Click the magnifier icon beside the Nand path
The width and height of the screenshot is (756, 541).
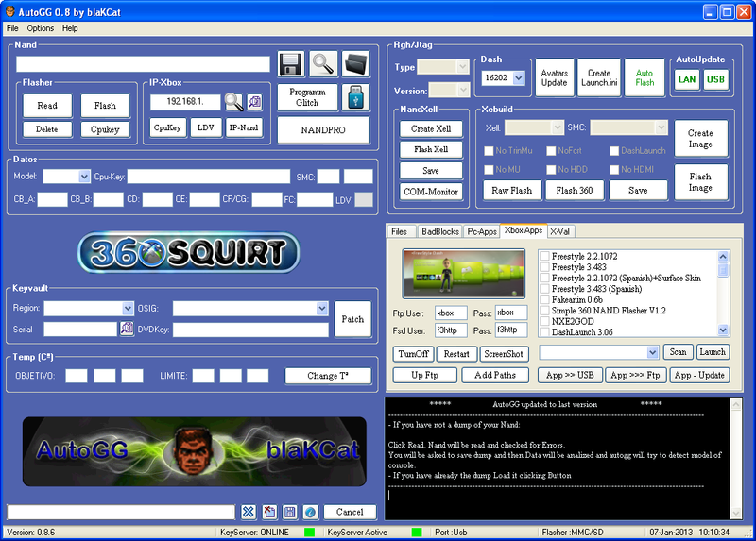pos(323,64)
